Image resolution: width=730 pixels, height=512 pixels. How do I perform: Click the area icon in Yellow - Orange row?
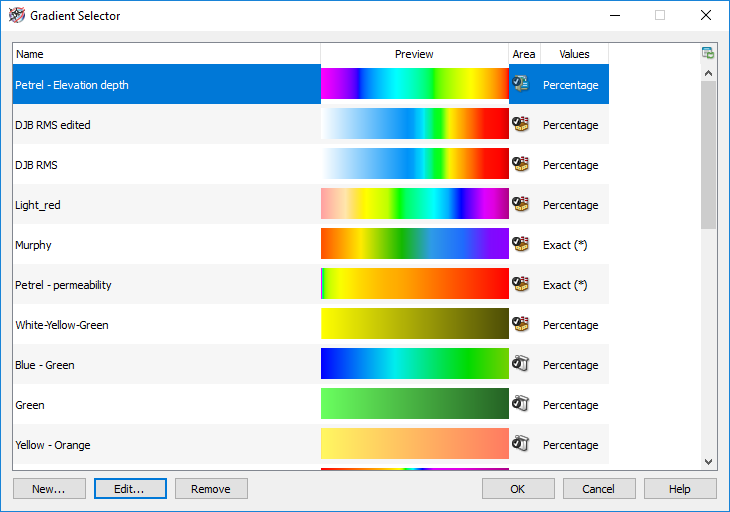click(x=520, y=445)
